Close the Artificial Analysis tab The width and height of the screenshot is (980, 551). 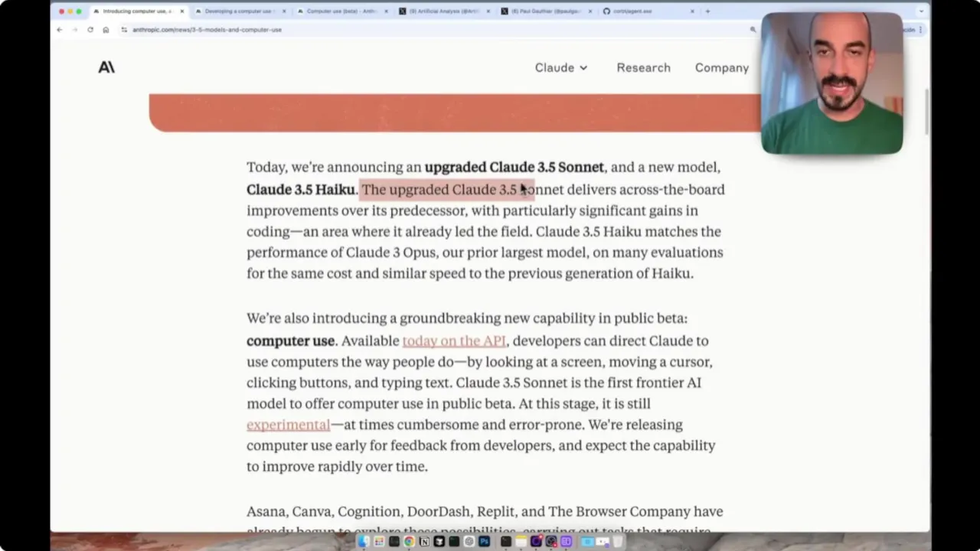pos(488,11)
